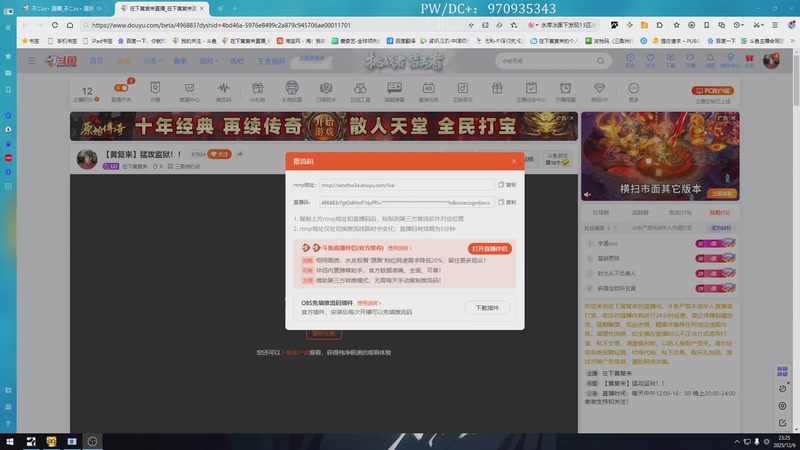Click the edit feedback icon at bottom right
The image size is (800, 450).
782,423
